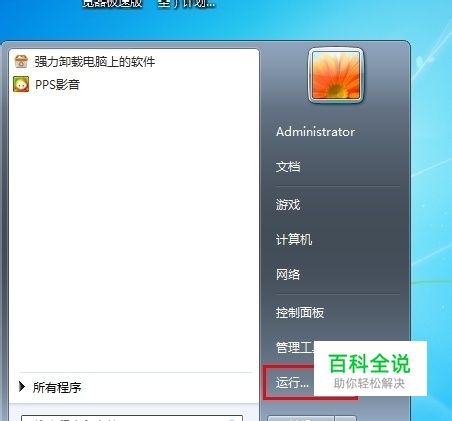
Task: Open the 网络 network item
Action: [288, 274]
